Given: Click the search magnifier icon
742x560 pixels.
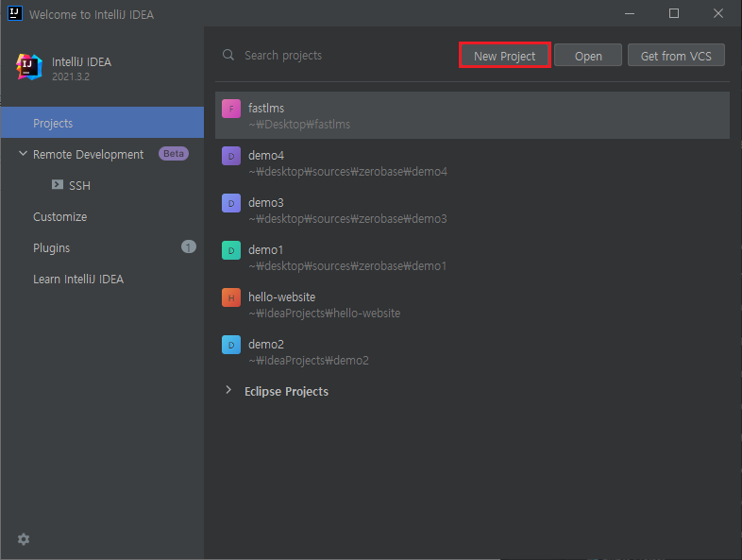Looking at the screenshot, I should [228, 55].
